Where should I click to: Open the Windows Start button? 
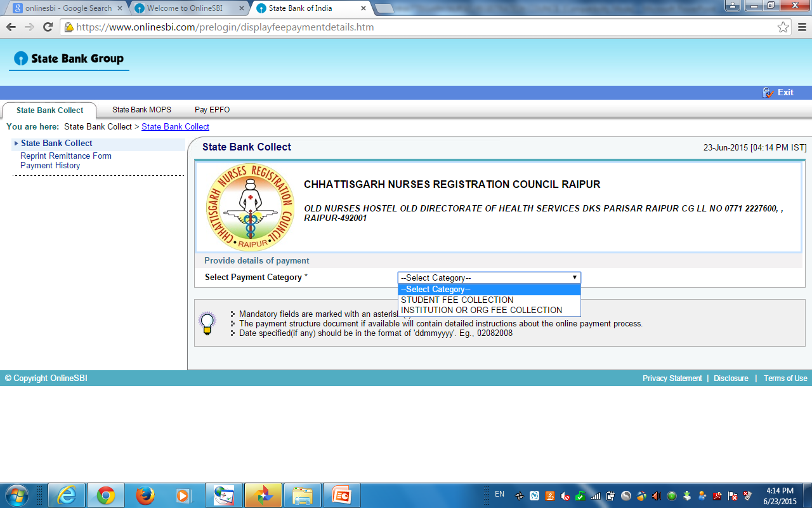[16, 495]
